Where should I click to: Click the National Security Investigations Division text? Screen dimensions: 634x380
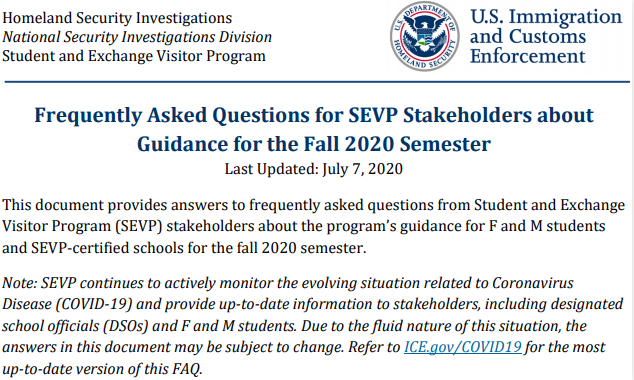(137, 37)
